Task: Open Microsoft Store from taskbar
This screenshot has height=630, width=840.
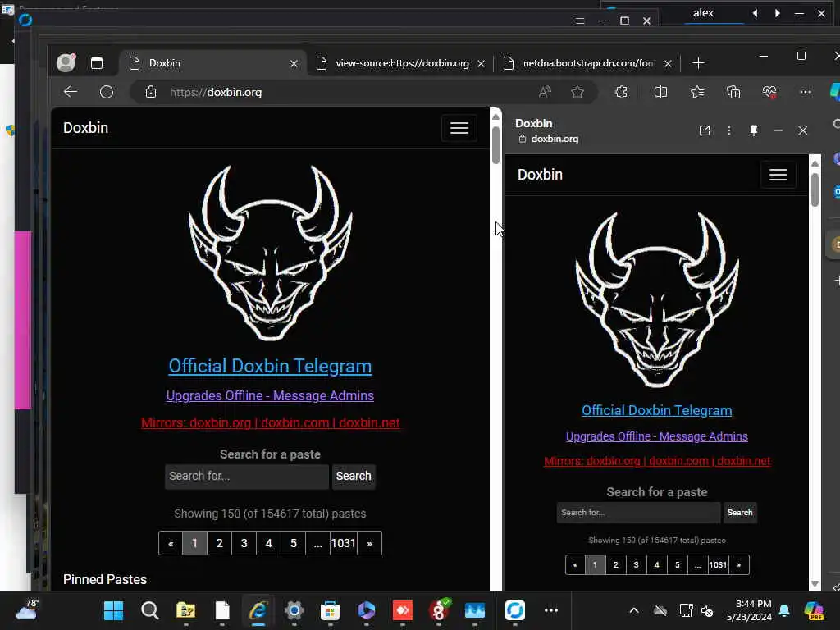Action: tap(330, 610)
